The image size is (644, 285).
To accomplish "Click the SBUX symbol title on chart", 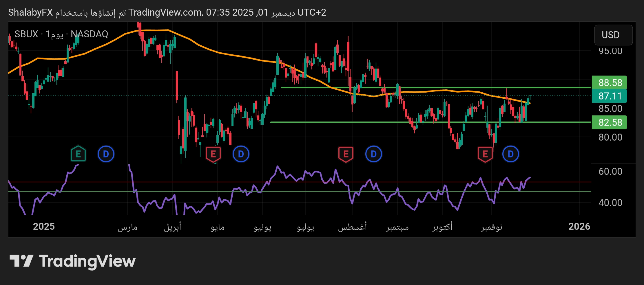I will coord(26,34).
